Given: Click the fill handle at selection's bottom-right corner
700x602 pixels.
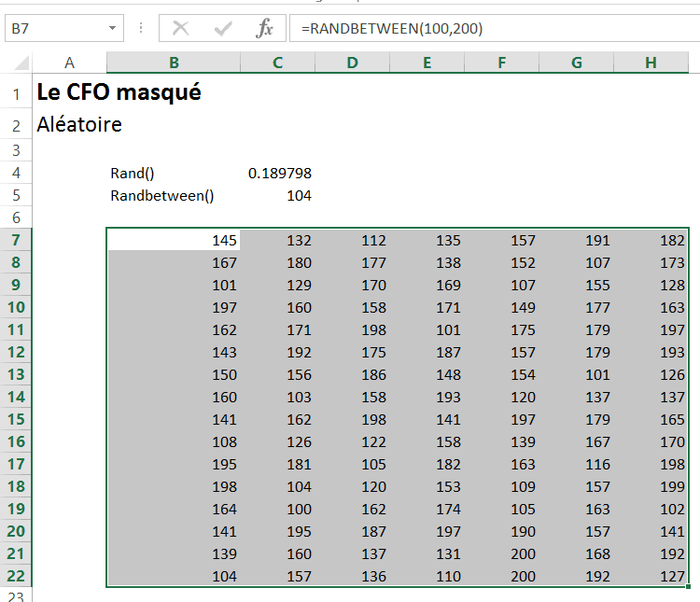Looking at the screenshot, I should pyautogui.click(x=689, y=587).
